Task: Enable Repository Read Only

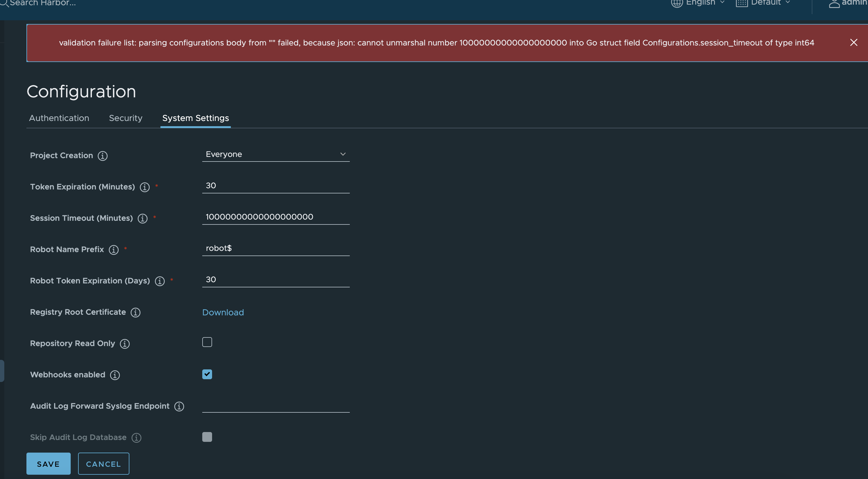Action: pyautogui.click(x=207, y=342)
